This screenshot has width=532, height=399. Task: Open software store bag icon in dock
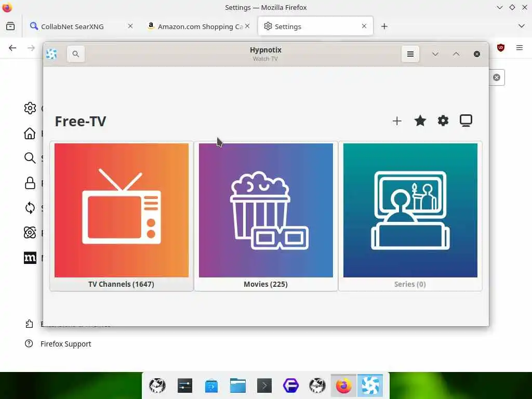coord(211,386)
